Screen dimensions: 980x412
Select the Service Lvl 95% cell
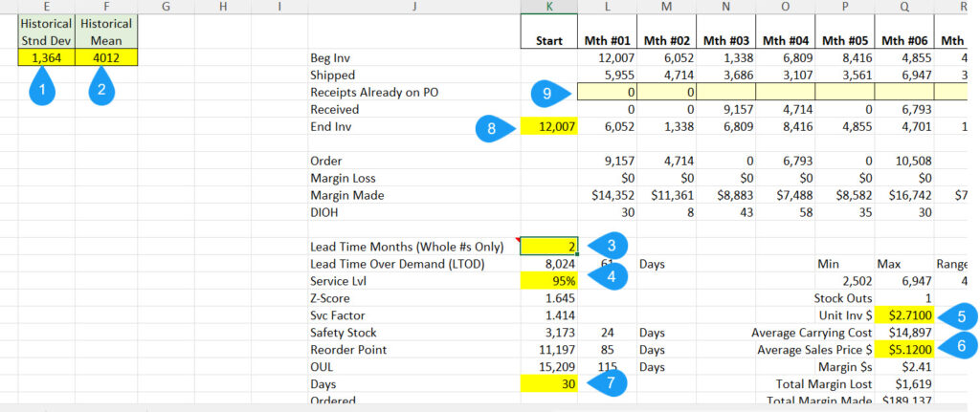coord(548,280)
